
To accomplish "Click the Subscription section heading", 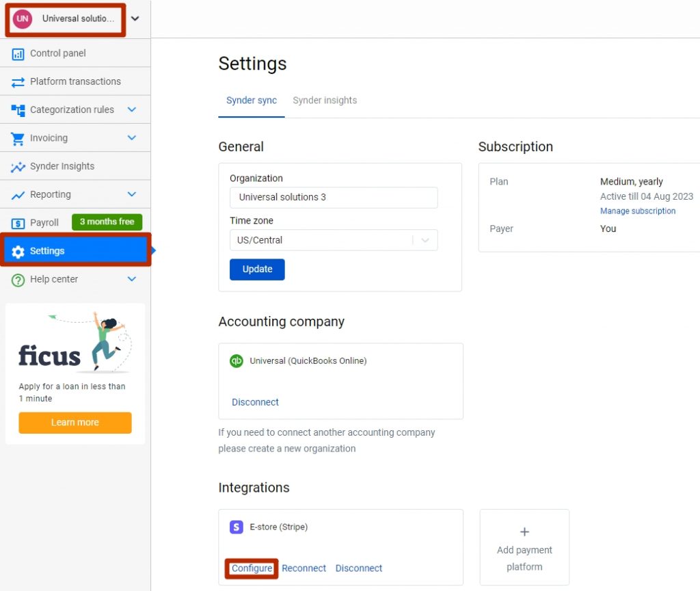I will point(515,146).
